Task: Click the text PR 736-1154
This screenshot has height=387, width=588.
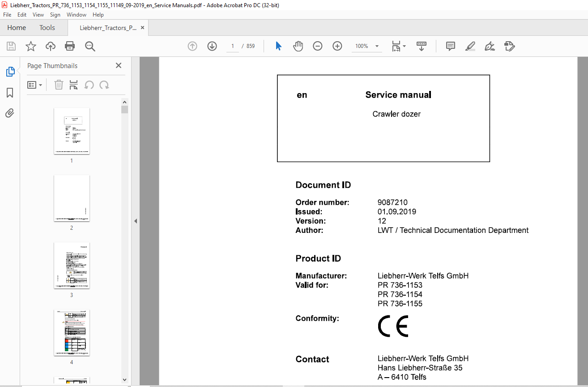Action: click(x=400, y=295)
